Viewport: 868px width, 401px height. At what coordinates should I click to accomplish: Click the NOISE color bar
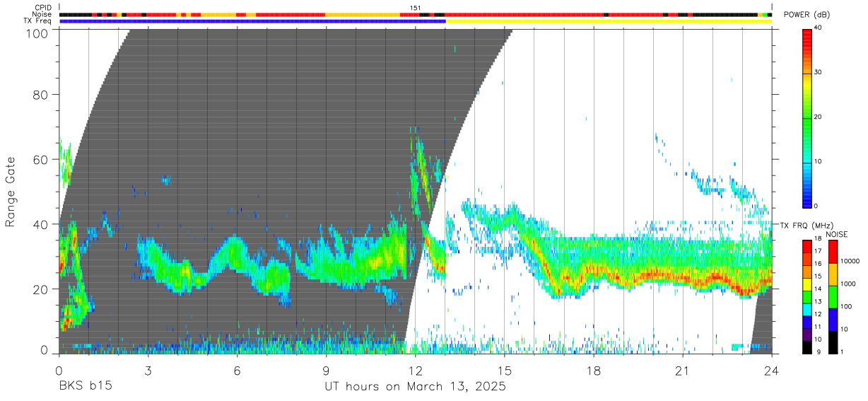(833, 297)
